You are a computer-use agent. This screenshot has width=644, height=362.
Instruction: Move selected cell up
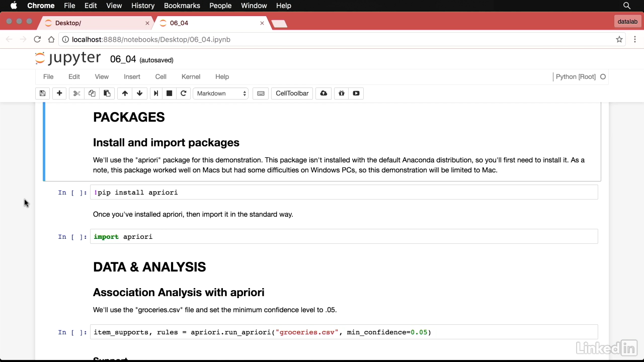(125, 94)
